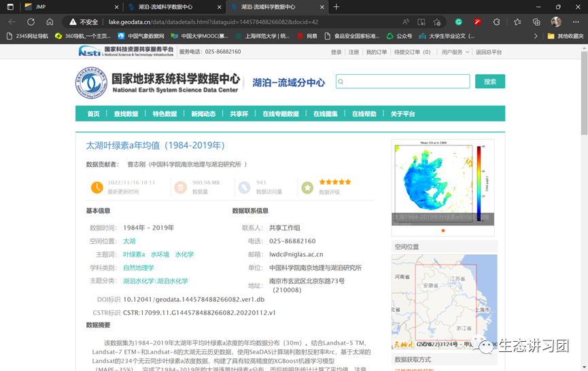Open the collections icon

[536, 22]
